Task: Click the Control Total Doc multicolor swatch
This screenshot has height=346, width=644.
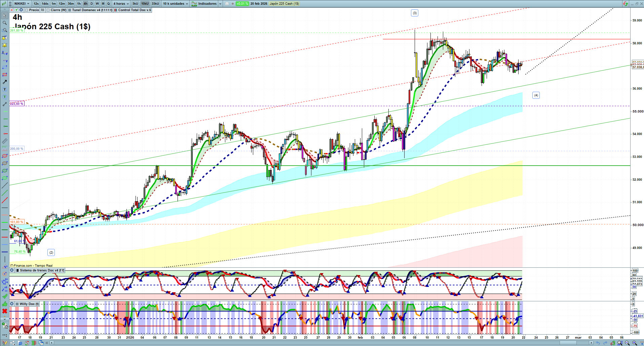Action: tap(116, 10)
